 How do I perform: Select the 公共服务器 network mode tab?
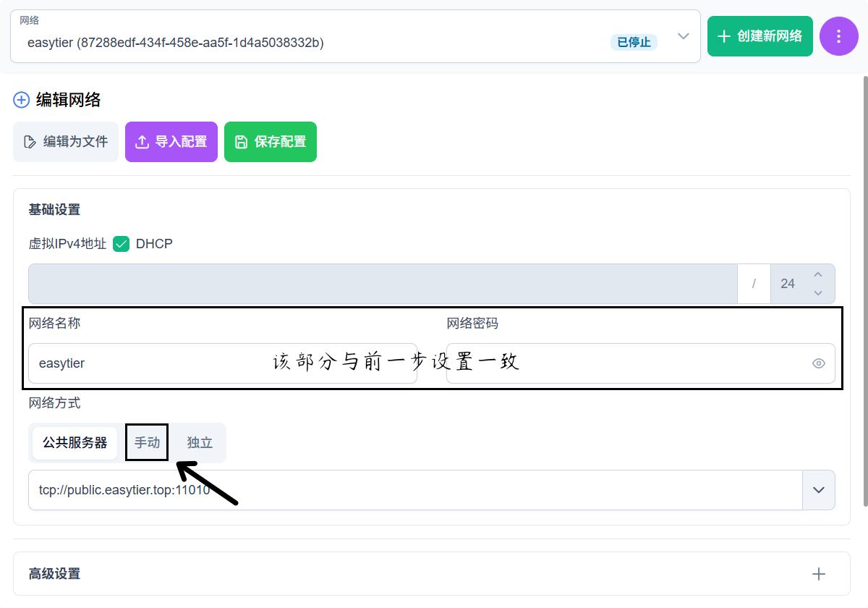pos(75,442)
